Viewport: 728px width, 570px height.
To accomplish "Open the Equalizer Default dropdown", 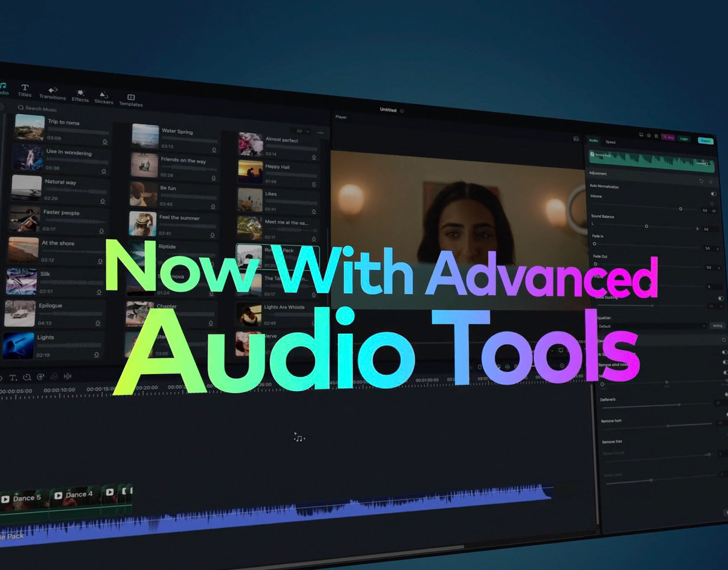I will click(x=652, y=326).
